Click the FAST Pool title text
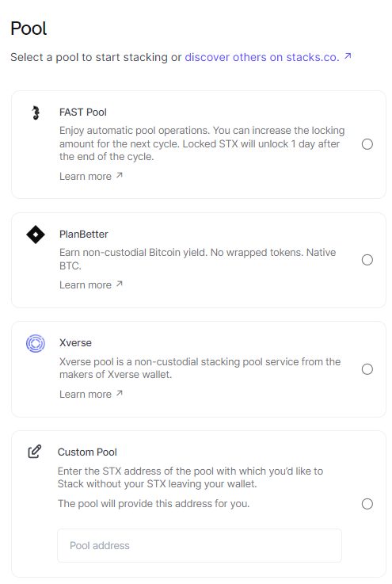 tap(83, 112)
